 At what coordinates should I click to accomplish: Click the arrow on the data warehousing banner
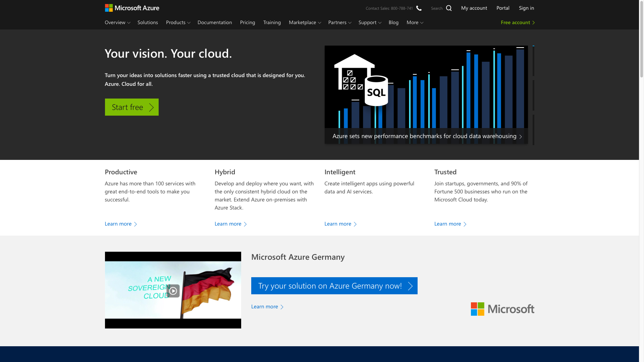pyautogui.click(x=521, y=136)
